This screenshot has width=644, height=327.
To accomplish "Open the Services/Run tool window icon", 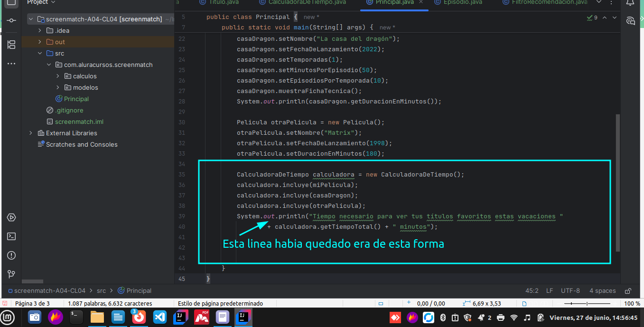I will (x=11, y=217).
